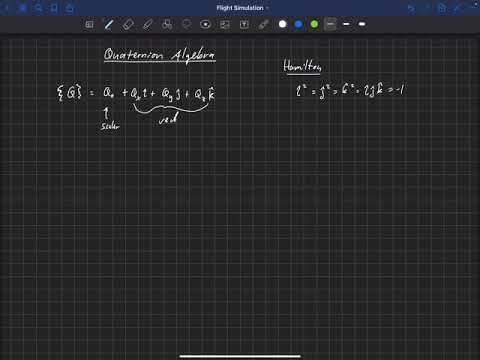Screen dimensions: 480x360
Task: Open the search magnifier in top bar
Action: [x=39, y=8]
